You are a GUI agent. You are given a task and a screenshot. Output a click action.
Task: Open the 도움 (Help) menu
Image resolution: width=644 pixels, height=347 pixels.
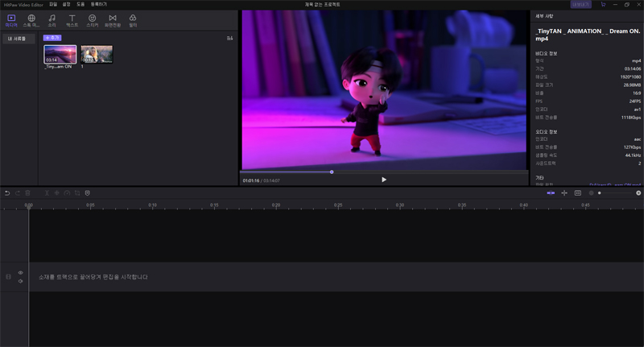[80, 4]
